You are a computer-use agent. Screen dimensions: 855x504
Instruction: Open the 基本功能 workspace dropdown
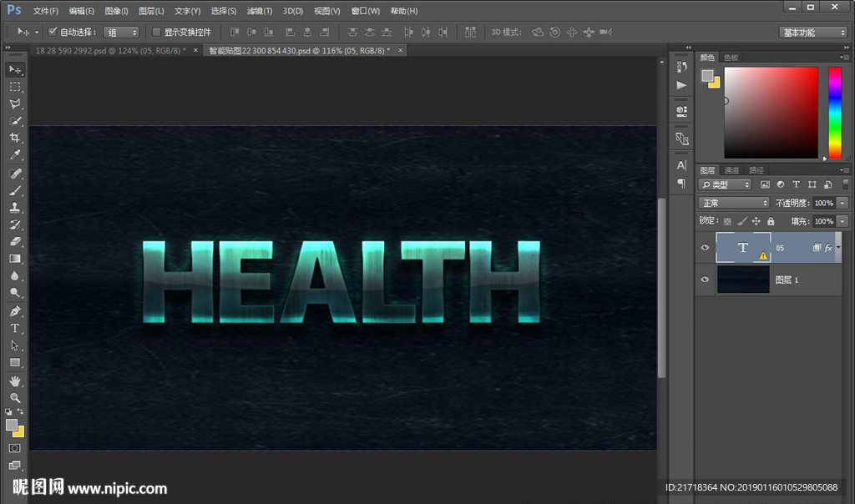[x=814, y=33]
